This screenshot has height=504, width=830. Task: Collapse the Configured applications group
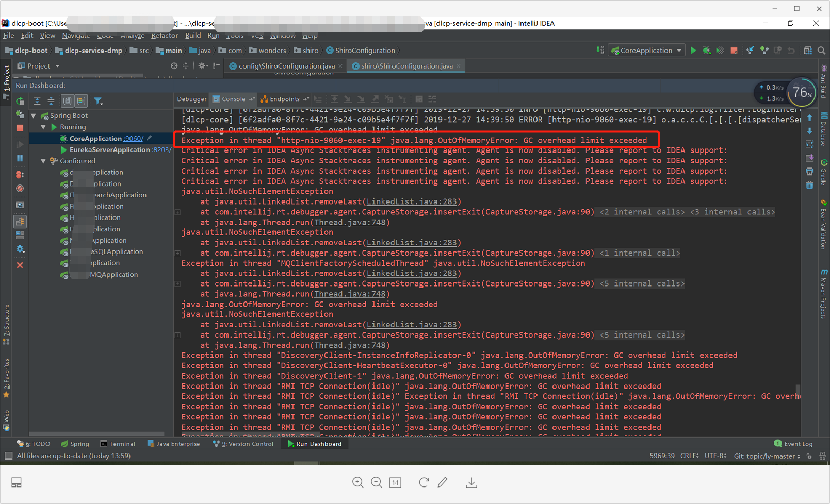(44, 161)
